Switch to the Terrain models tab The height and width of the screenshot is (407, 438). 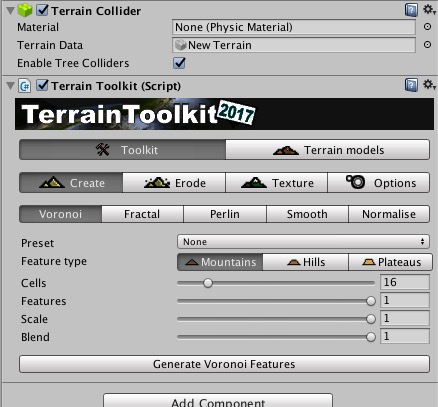point(328,150)
